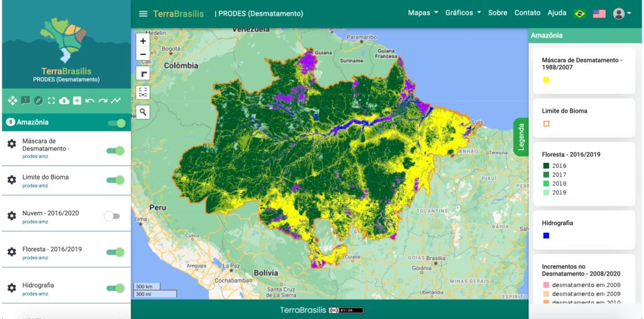The height and width of the screenshot is (319, 644).
Task: Open the Contato page
Action: pos(528,13)
